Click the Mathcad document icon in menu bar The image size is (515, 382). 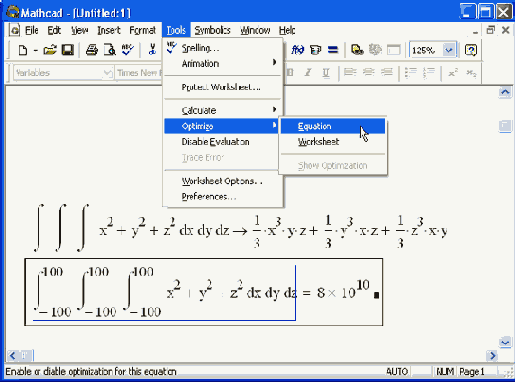(14, 30)
